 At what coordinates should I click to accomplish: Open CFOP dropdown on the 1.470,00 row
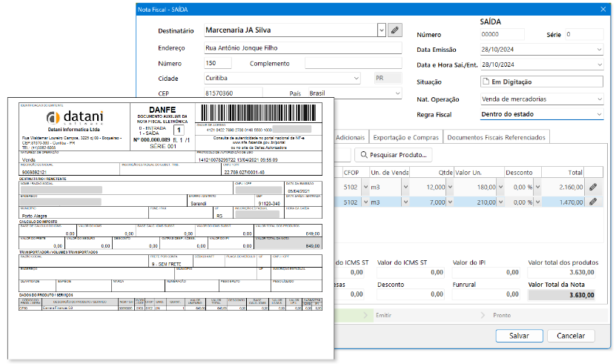click(365, 202)
